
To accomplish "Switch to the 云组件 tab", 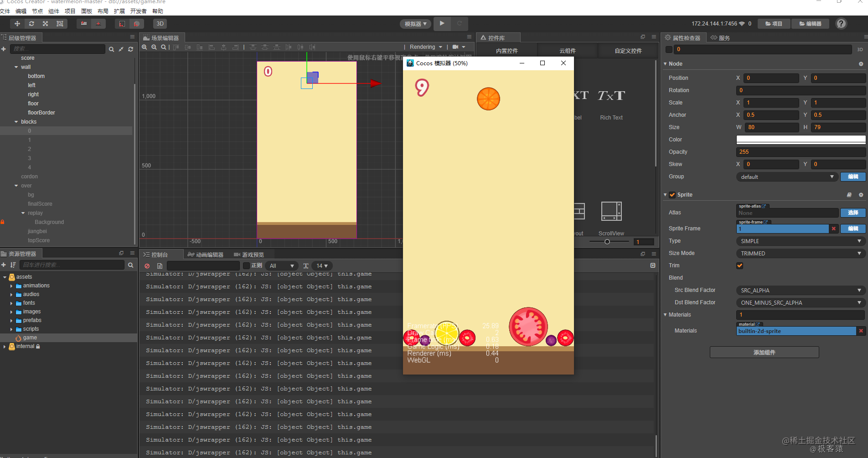I will pyautogui.click(x=568, y=51).
